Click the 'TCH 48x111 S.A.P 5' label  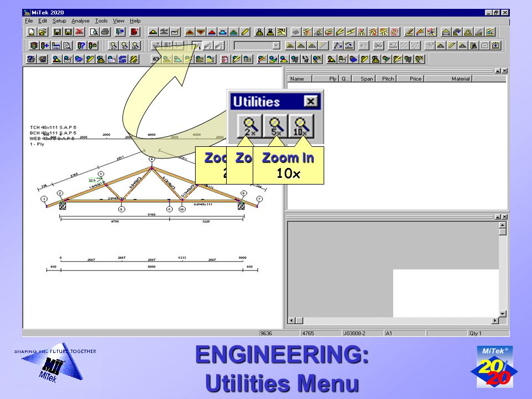coord(53,127)
